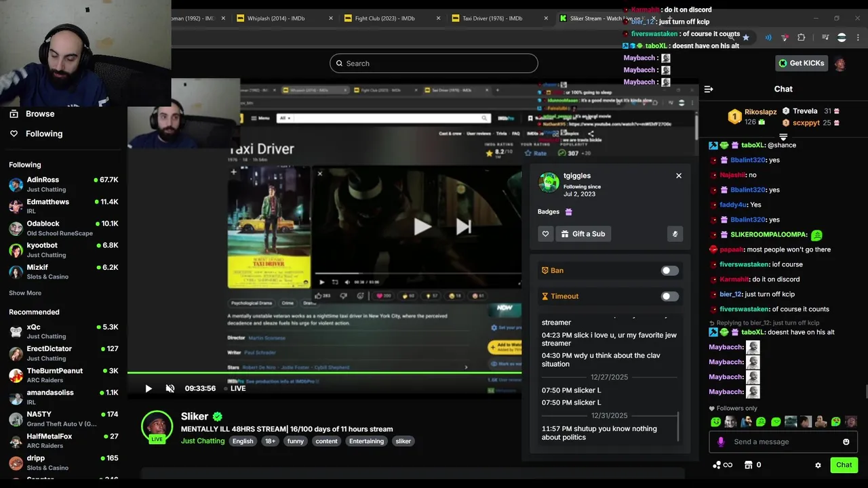
Task: Select the 18+ stream tag
Action: pyautogui.click(x=270, y=441)
